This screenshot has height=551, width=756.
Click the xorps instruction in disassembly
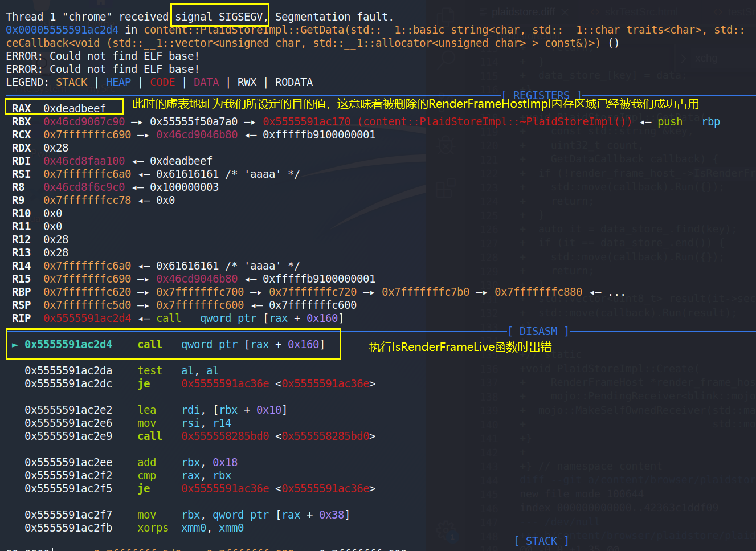point(153,528)
